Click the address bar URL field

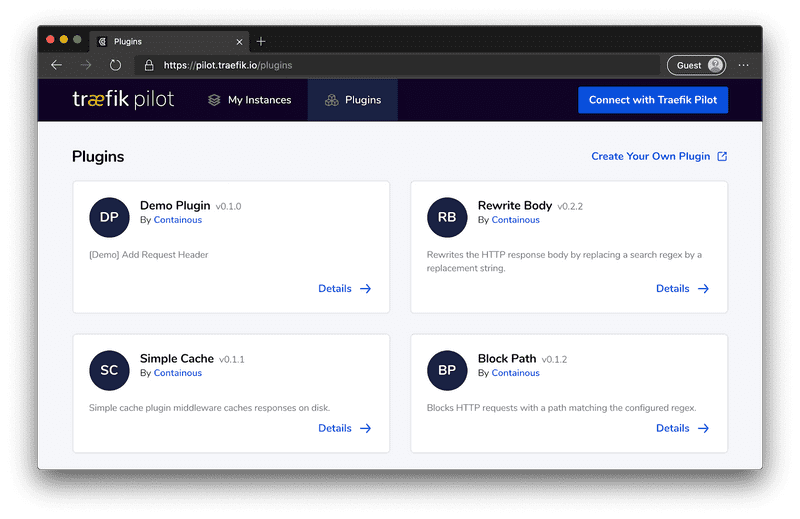coord(397,65)
